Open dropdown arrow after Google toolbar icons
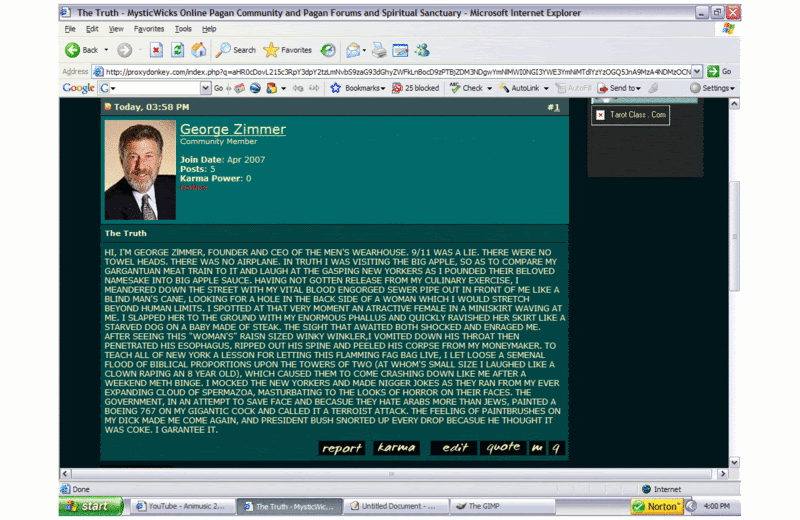Viewport: 800px width, 520px height. pos(284,88)
